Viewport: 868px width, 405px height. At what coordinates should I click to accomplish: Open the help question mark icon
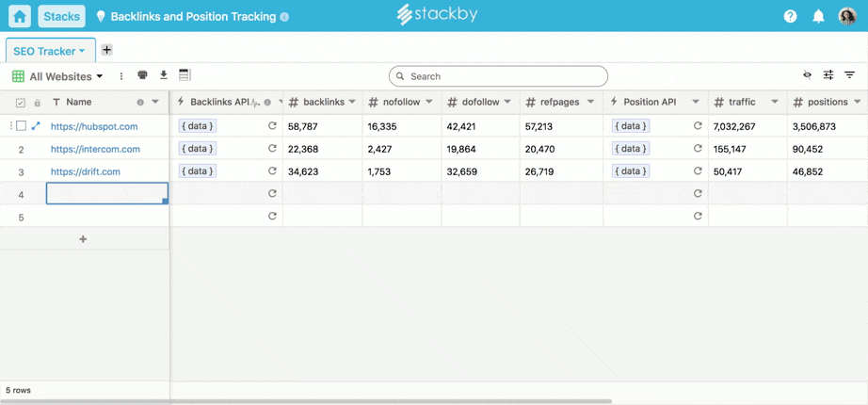click(x=790, y=16)
